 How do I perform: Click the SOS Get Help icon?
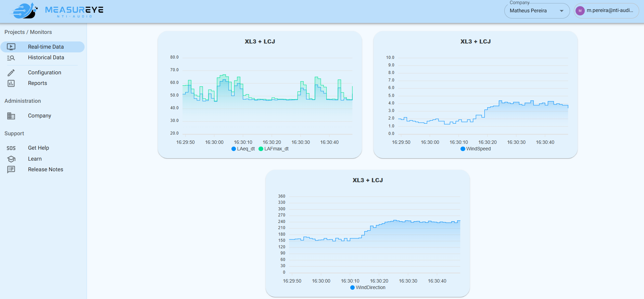click(11, 148)
